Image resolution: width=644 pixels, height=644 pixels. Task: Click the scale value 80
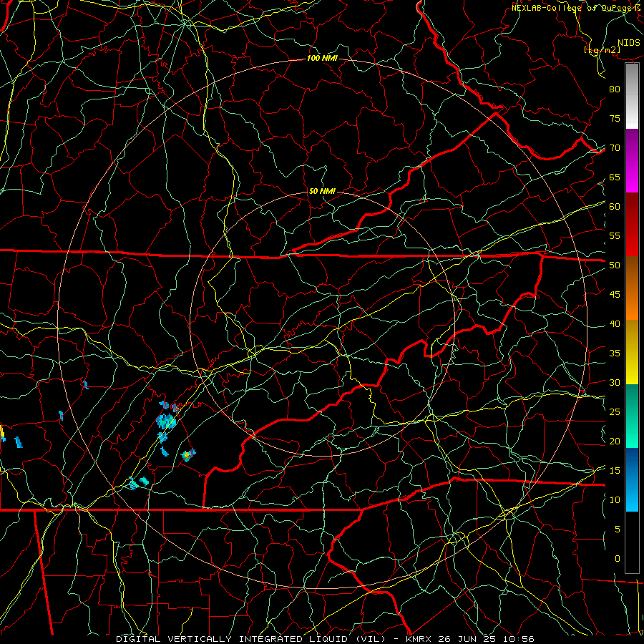point(615,89)
